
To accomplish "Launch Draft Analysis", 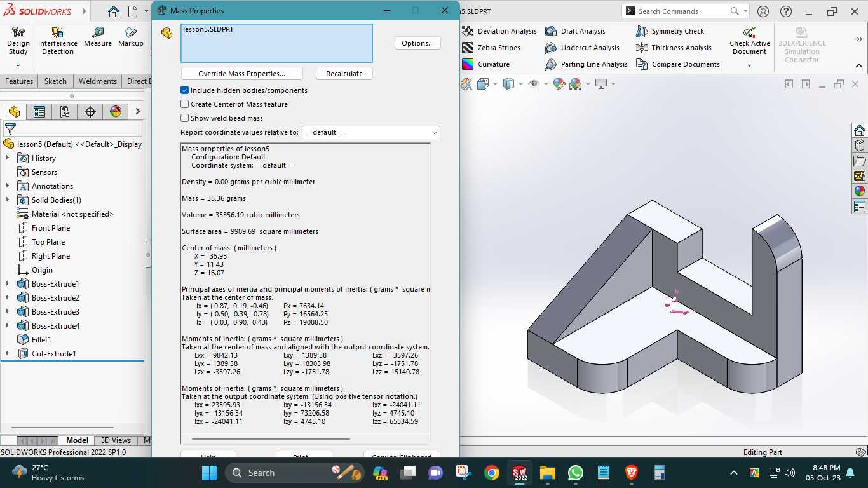I will [575, 31].
